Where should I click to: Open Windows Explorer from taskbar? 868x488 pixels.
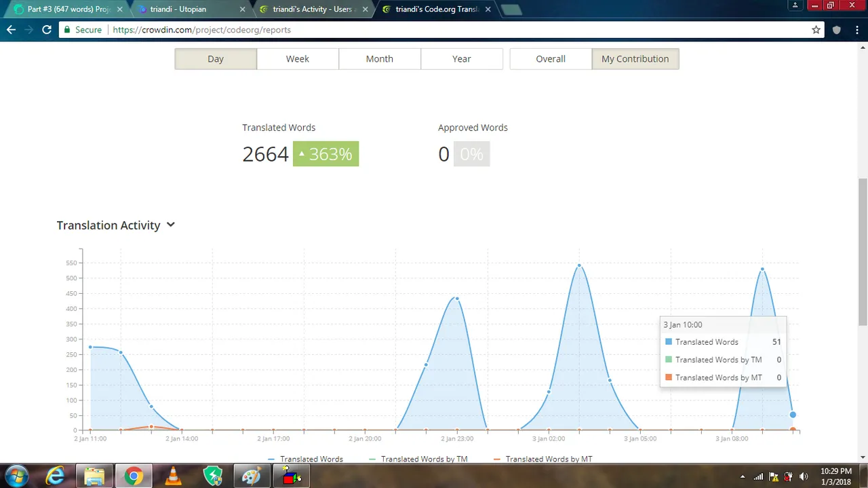click(x=94, y=476)
